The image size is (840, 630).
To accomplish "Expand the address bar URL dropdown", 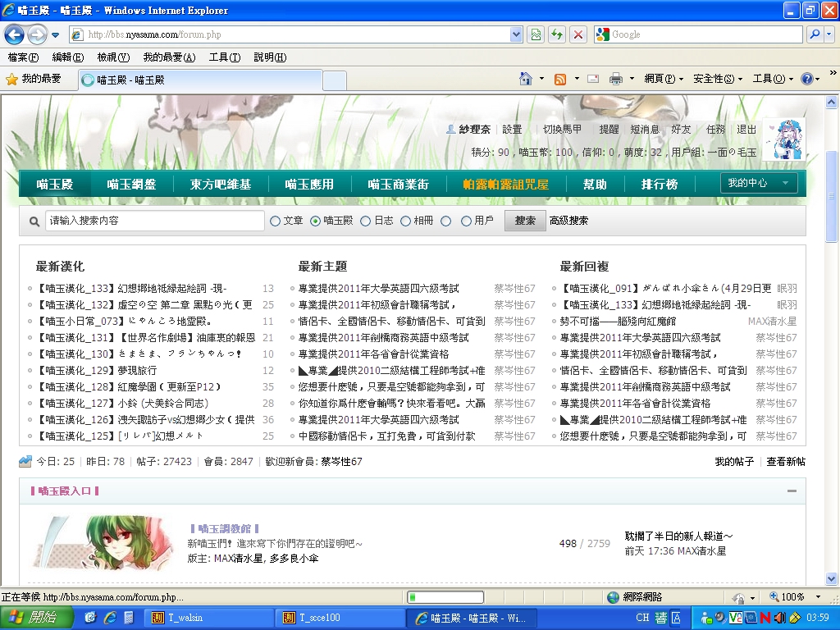I will click(516, 34).
